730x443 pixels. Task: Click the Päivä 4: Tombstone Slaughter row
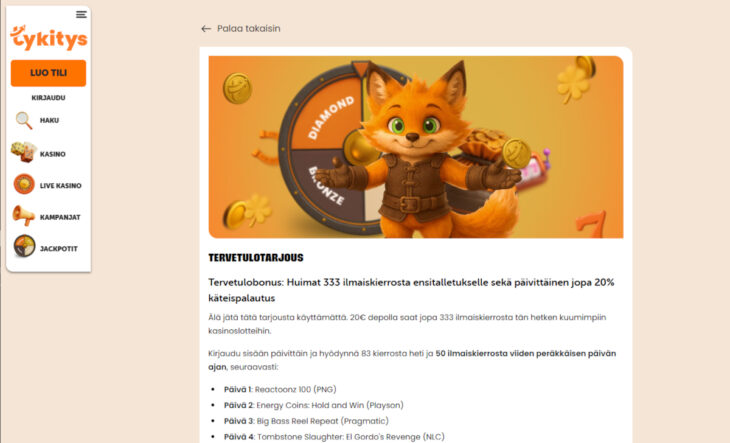334,437
